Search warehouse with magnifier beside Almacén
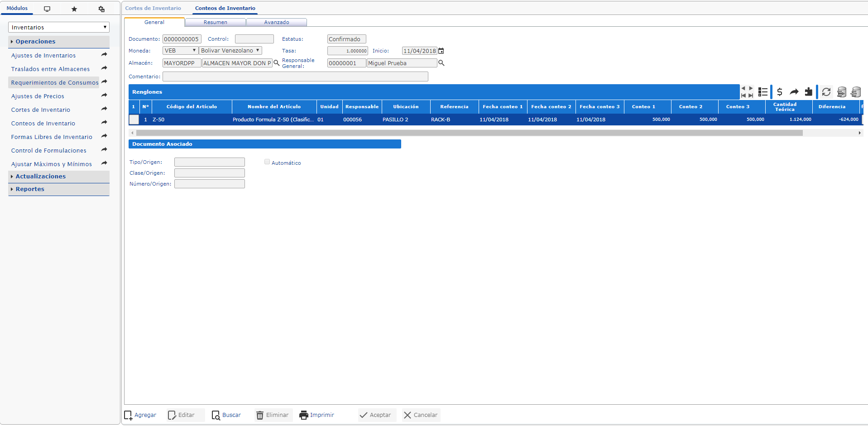 coord(276,63)
